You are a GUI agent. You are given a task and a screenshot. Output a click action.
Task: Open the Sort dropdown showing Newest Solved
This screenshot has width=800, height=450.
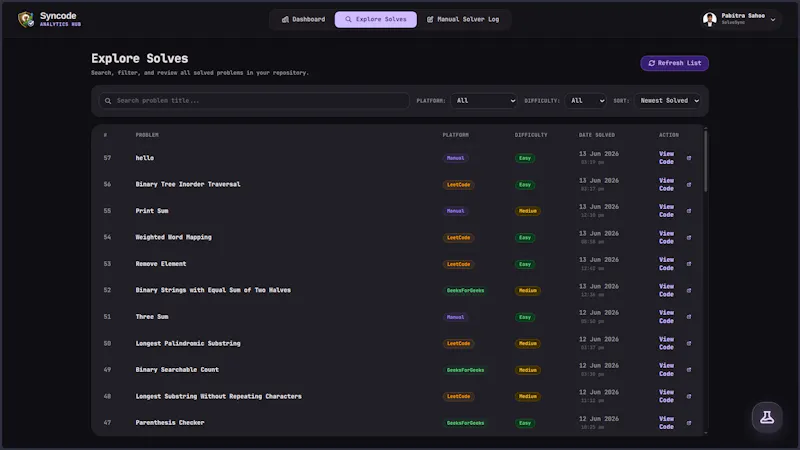click(668, 101)
